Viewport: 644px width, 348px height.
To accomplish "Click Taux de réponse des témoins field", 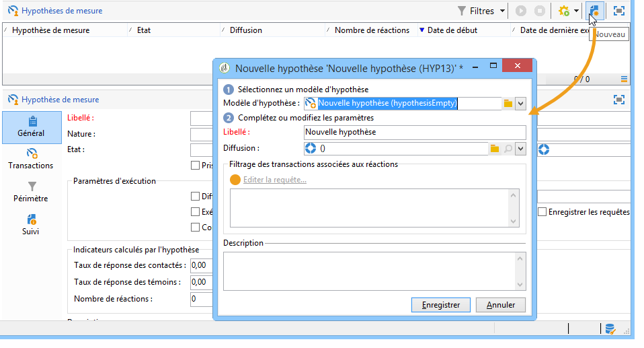I will click(x=201, y=282).
